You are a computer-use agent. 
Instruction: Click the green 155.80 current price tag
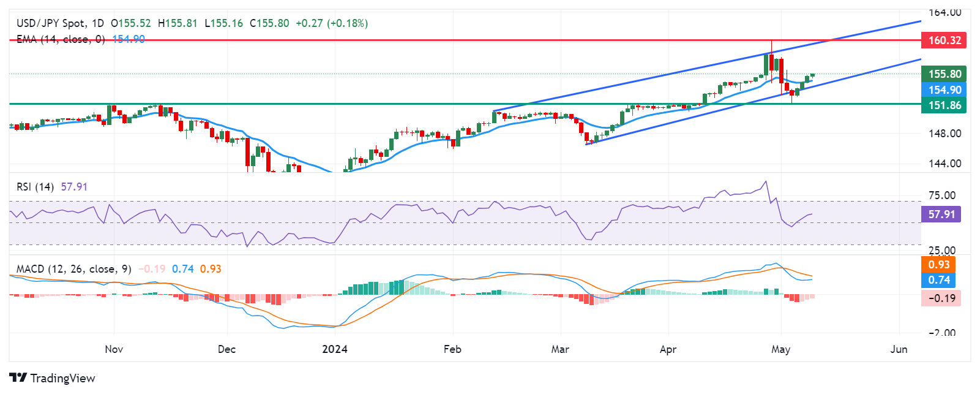944,74
